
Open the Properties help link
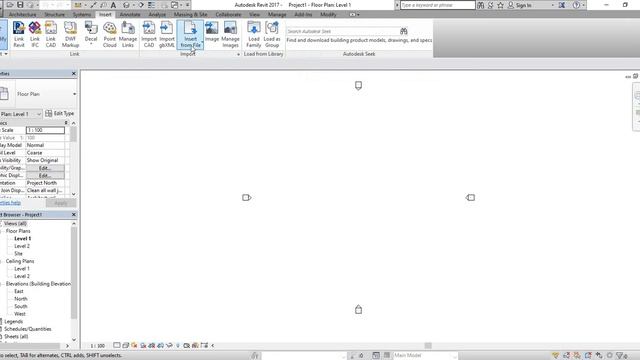point(10,203)
